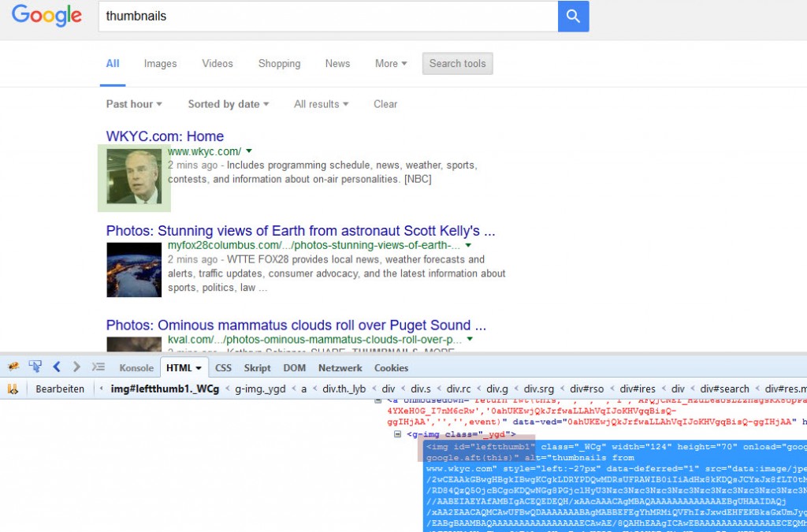Screen dimensions: 807x532
Task: Click the myfox28columbus.com green URL text
Action: pos(314,245)
